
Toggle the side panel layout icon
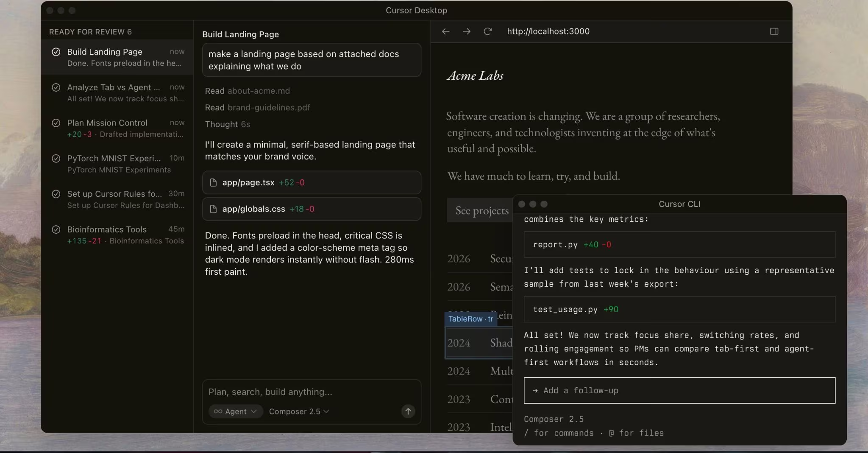coord(774,31)
